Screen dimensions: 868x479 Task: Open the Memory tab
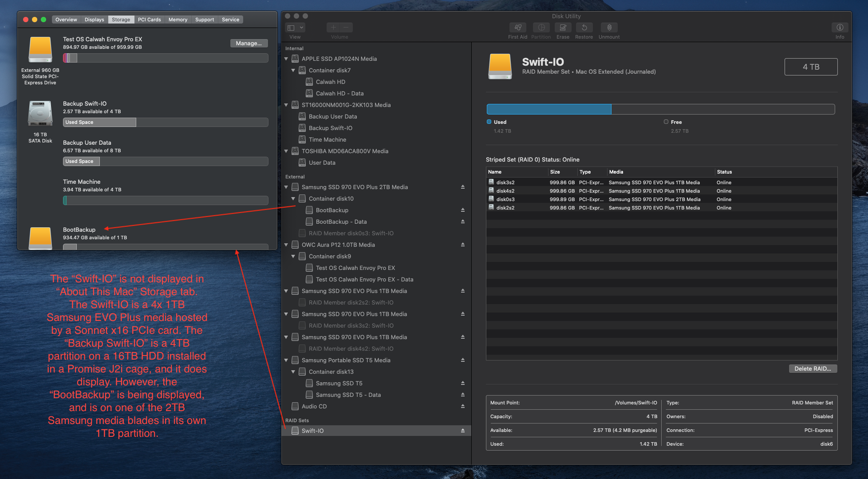pos(178,20)
